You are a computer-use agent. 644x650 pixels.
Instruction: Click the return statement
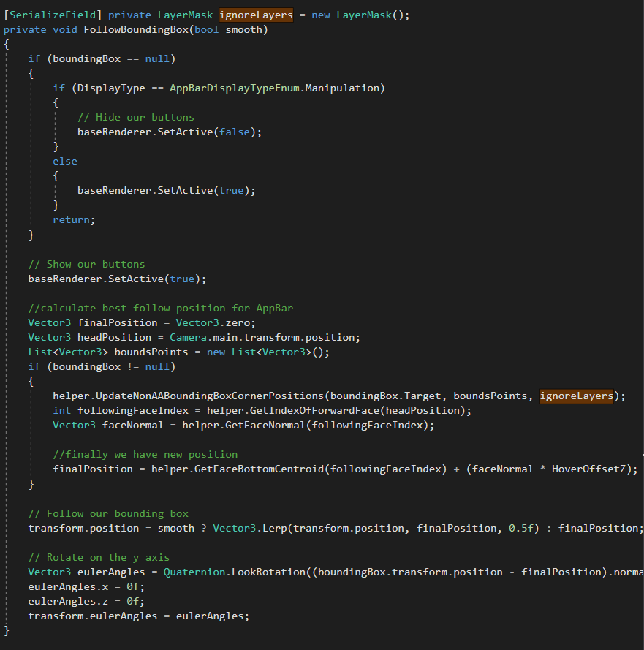(x=72, y=219)
